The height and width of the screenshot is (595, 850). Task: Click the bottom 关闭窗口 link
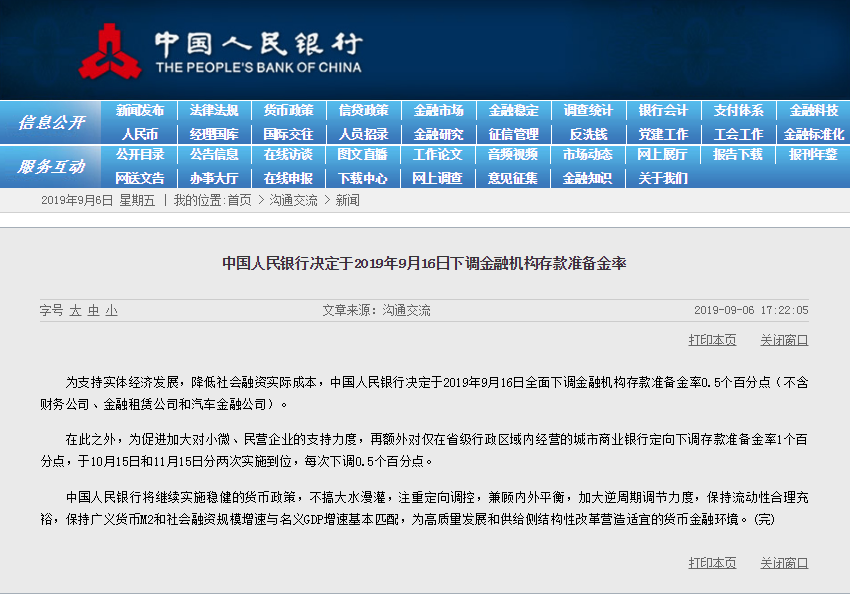click(784, 563)
